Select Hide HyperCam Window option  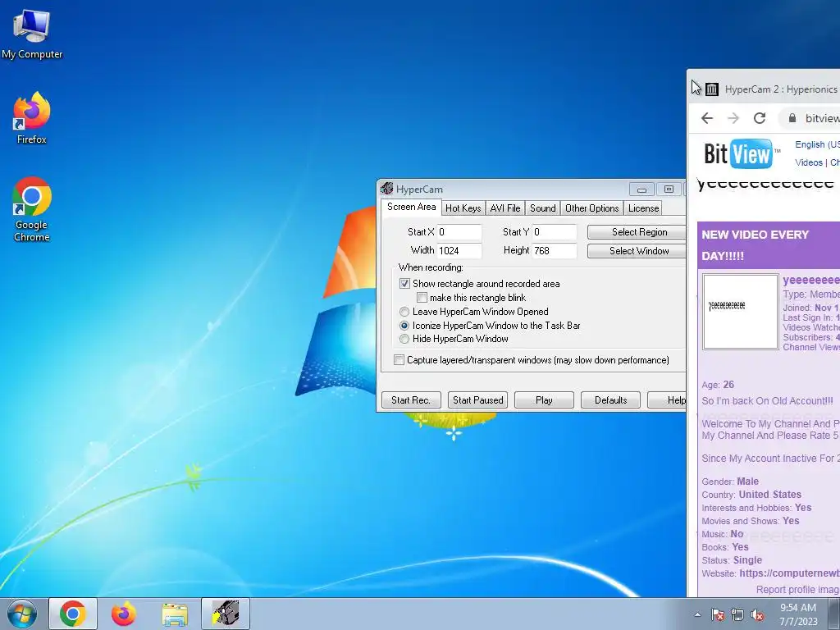point(404,339)
